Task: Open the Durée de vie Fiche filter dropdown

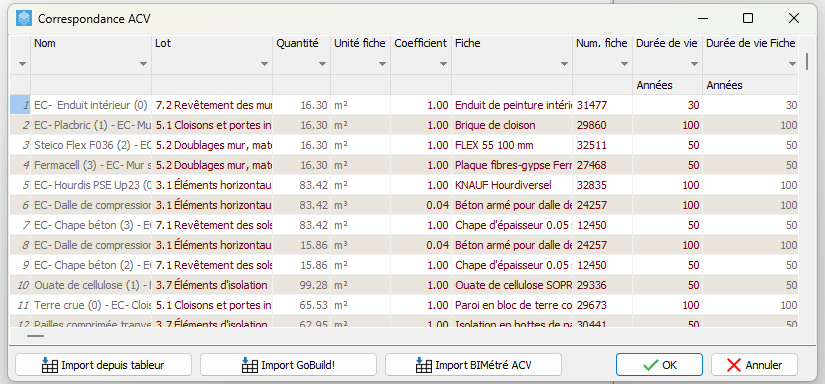Action: [x=792, y=64]
